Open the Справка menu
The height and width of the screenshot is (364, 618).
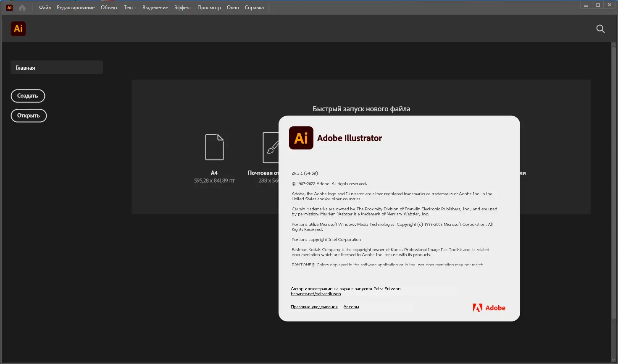(254, 7)
